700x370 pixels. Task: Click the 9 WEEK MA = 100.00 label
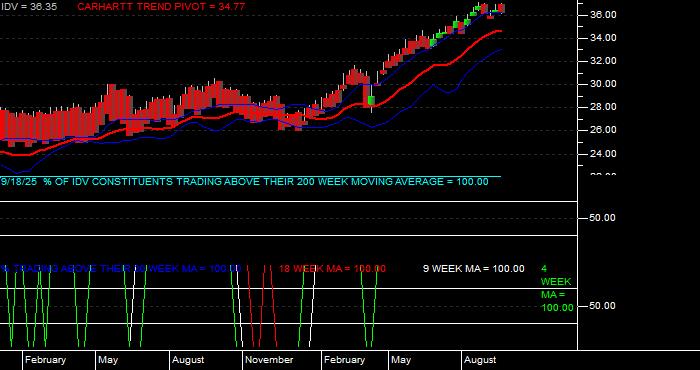[x=474, y=269]
